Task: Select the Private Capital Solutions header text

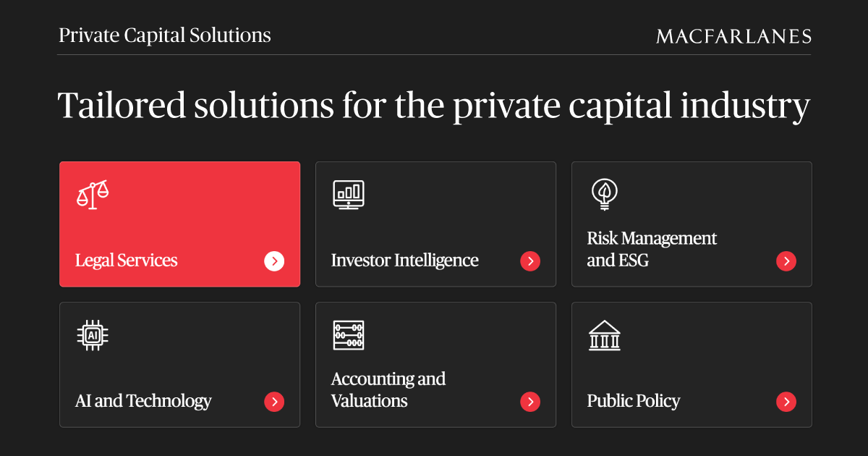Action: 164,35
